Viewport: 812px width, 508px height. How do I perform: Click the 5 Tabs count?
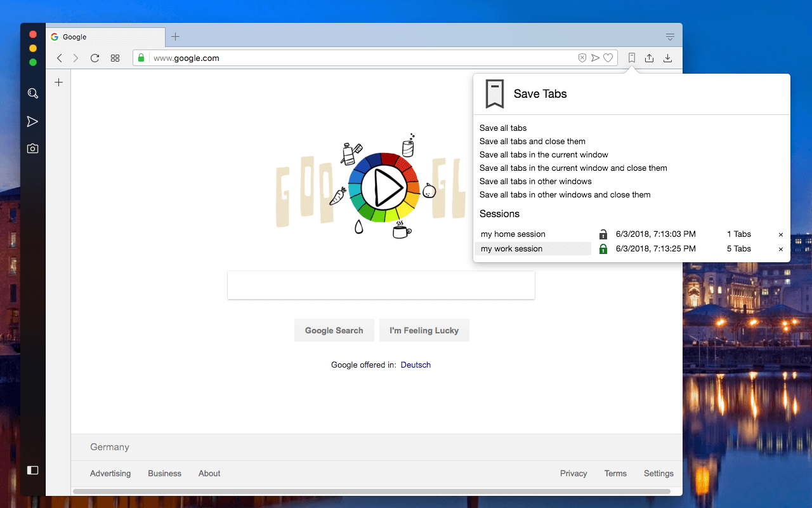coord(739,249)
